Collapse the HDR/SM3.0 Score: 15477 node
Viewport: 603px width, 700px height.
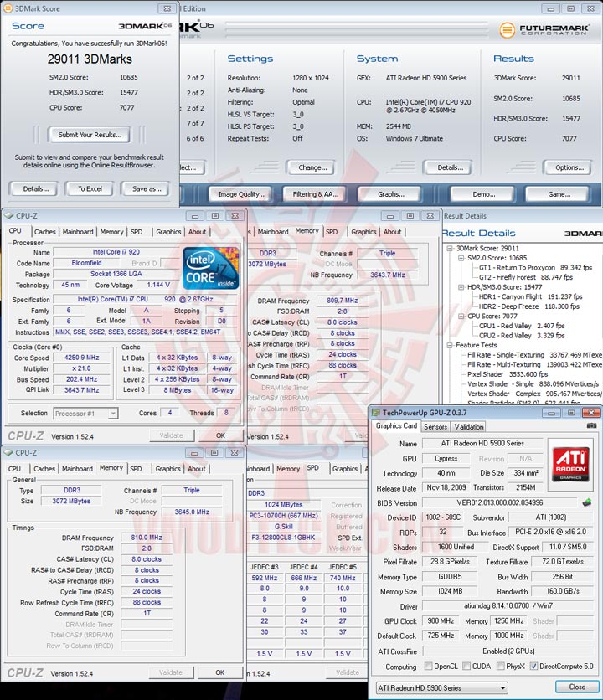click(461, 287)
